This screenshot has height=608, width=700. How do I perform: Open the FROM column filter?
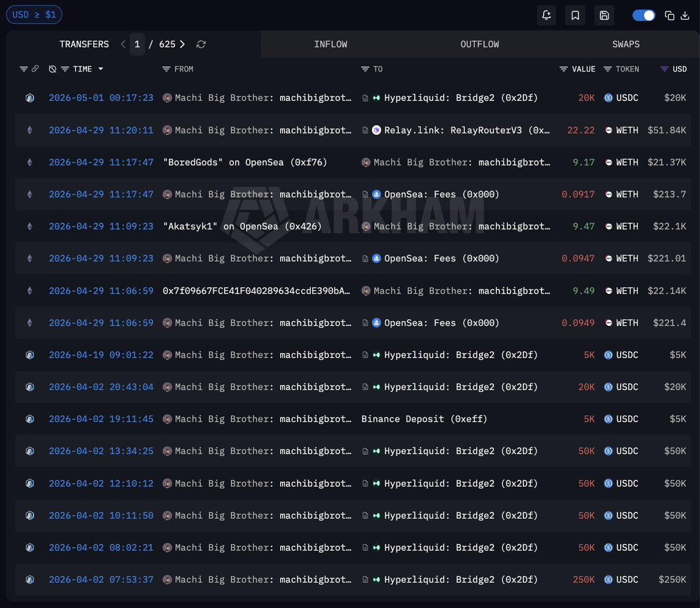166,69
